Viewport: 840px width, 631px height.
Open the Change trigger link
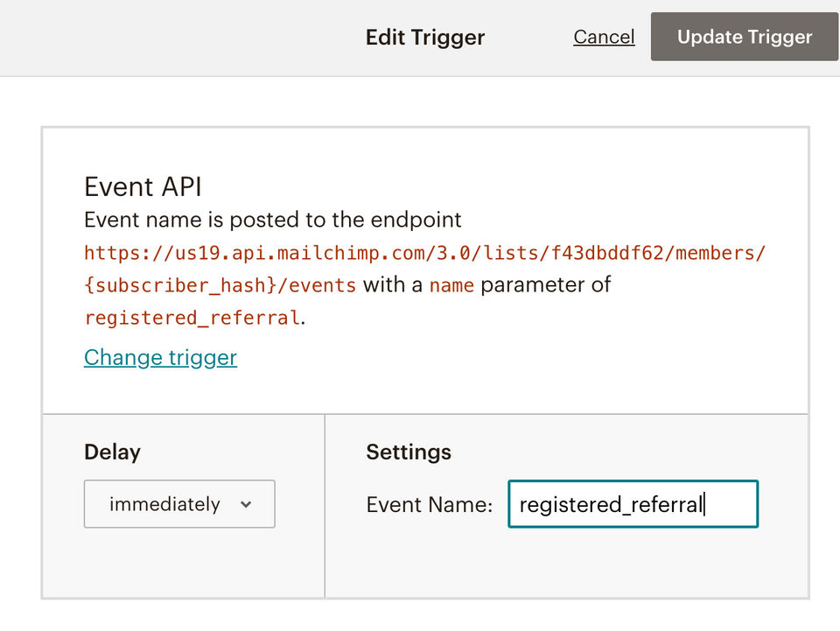click(160, 357)
